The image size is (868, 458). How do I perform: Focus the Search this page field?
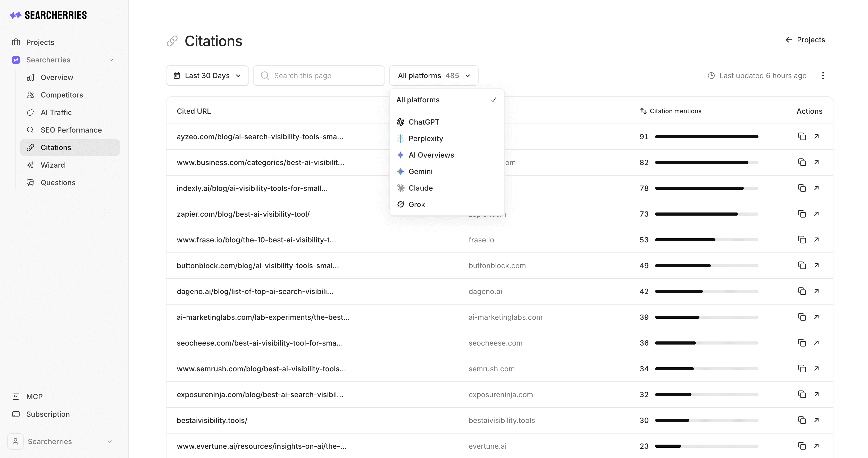(319, 76)
